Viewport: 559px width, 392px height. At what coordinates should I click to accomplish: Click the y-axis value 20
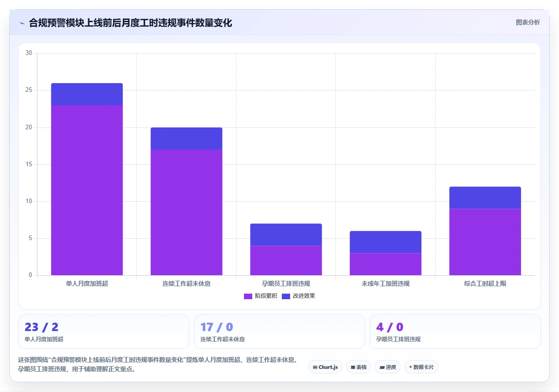[x=29, y=127]
